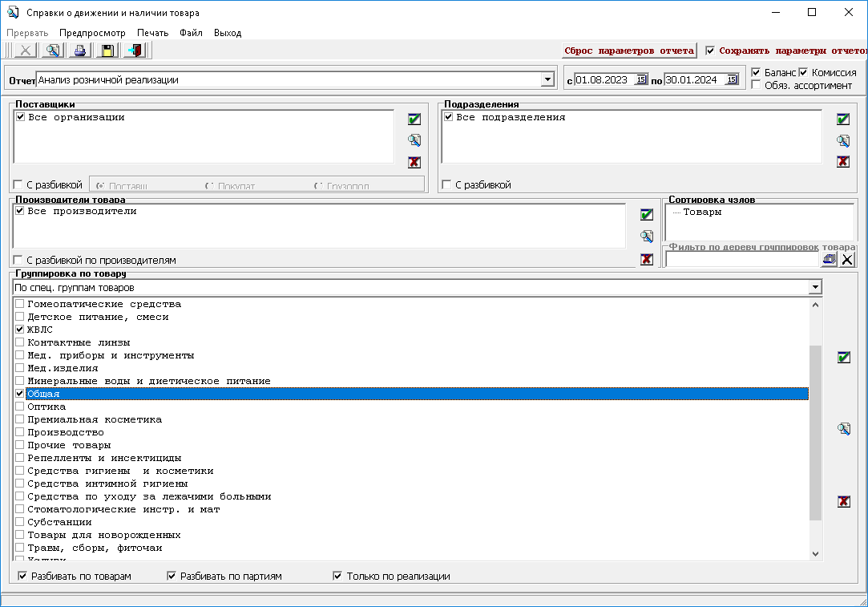Enable 'С разбивкой' under Поставщики

(18, 184)
